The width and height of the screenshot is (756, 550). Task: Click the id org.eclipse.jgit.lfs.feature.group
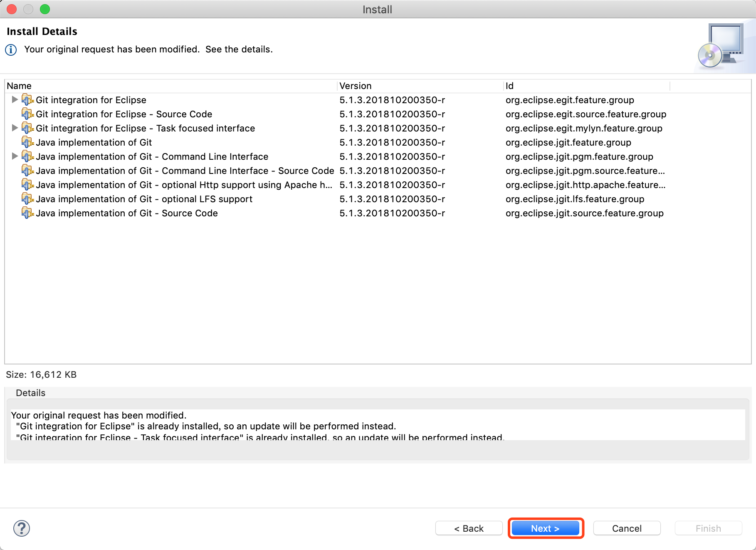click(575, 199)
